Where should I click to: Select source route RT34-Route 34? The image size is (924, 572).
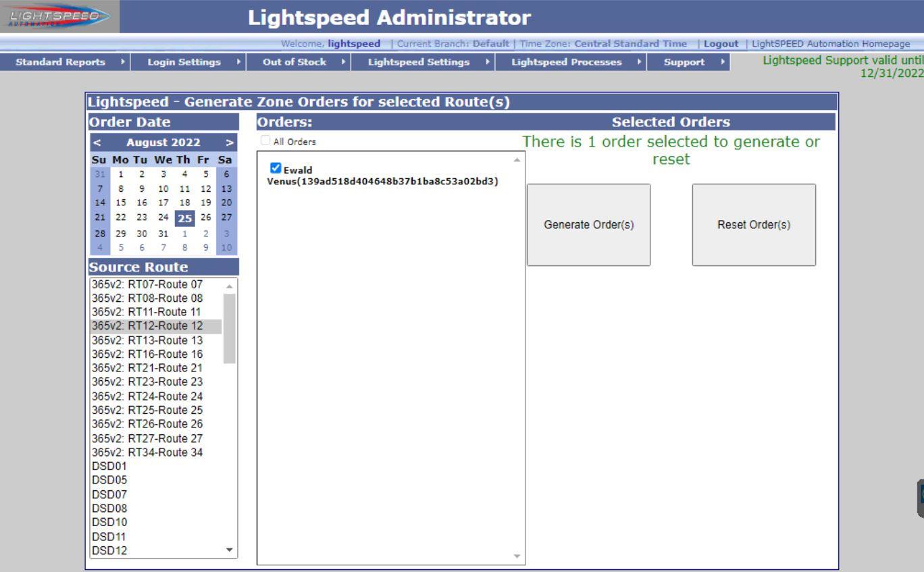click(x=157, y=452)
